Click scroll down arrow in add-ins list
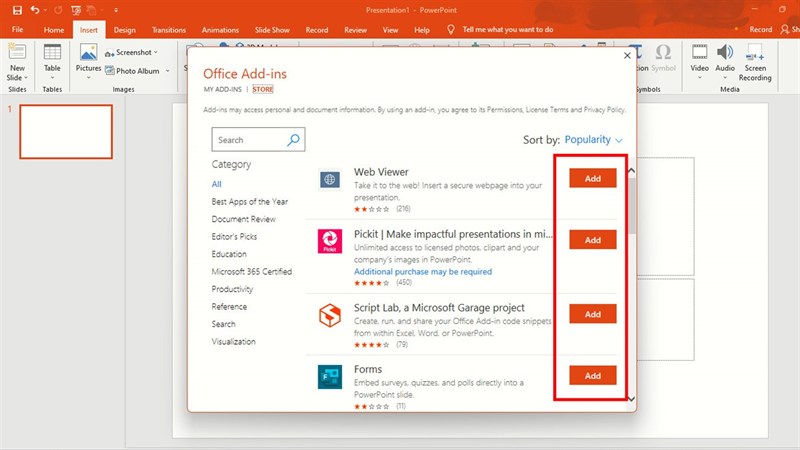Screen dimensions: 800x450 [631, 399]
